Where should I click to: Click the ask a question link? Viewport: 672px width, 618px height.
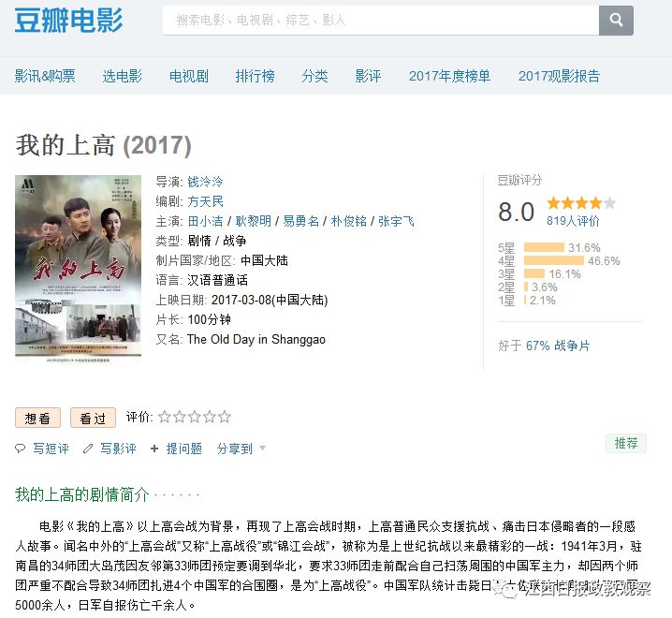(x=177, y=449)
